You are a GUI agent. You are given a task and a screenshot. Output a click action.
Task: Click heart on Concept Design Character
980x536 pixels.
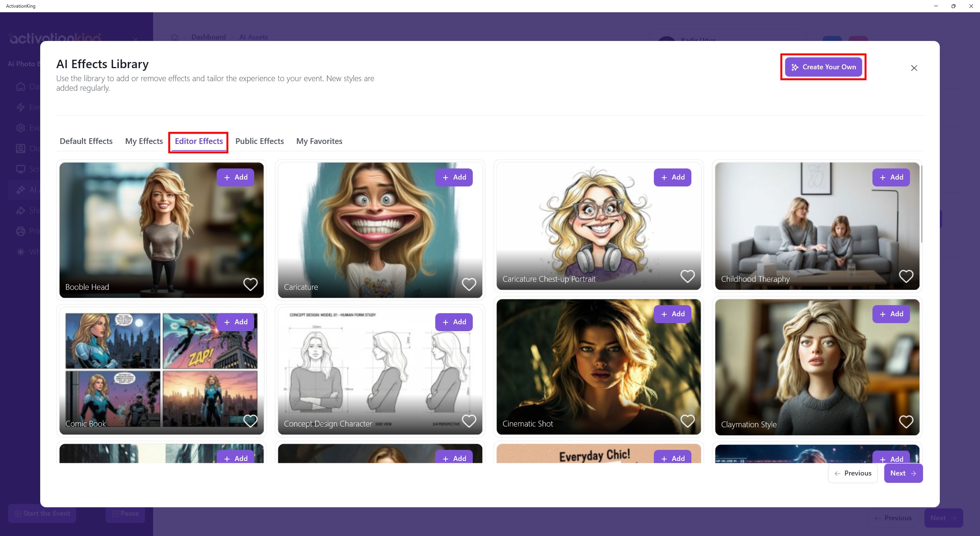coord(469,421)
